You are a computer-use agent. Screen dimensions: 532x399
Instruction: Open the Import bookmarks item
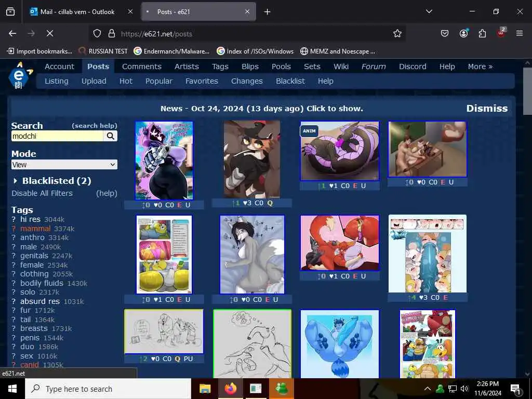[39, 51]
